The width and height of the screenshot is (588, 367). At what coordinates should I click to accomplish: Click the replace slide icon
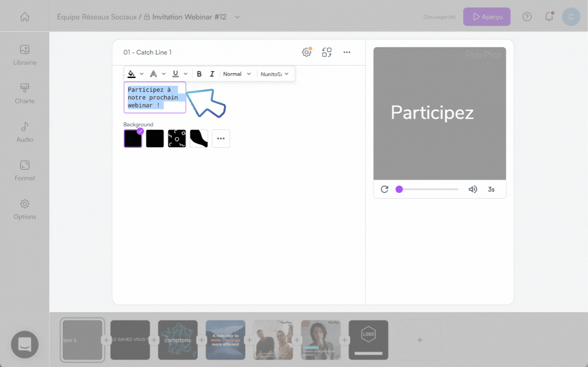327,52
